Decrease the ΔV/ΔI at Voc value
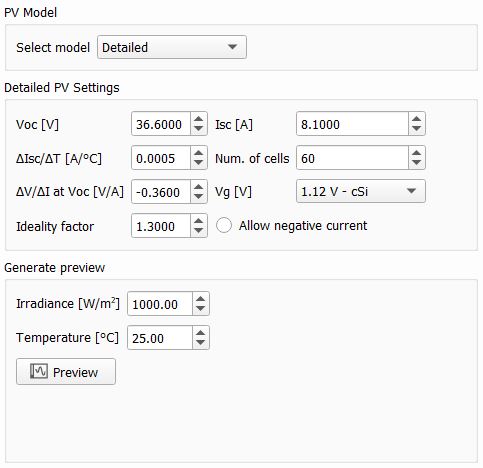The height and width of the screenshot is (468, 483). (199, 197)
